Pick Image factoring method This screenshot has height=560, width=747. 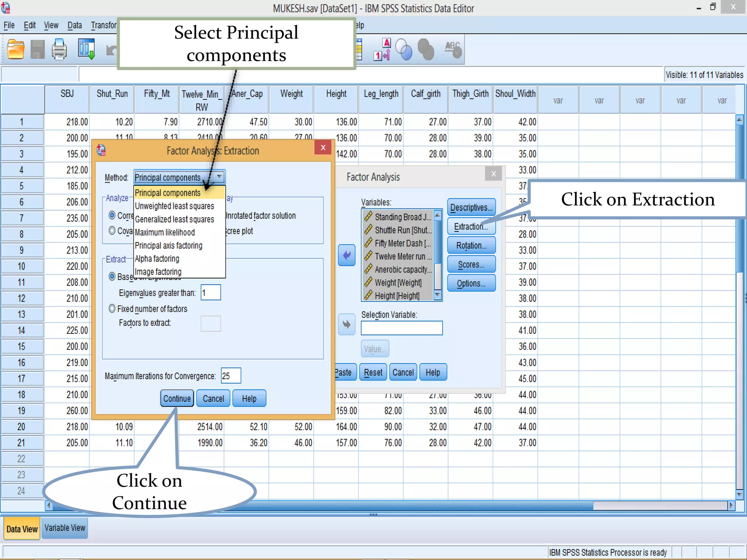coord(179,272)
